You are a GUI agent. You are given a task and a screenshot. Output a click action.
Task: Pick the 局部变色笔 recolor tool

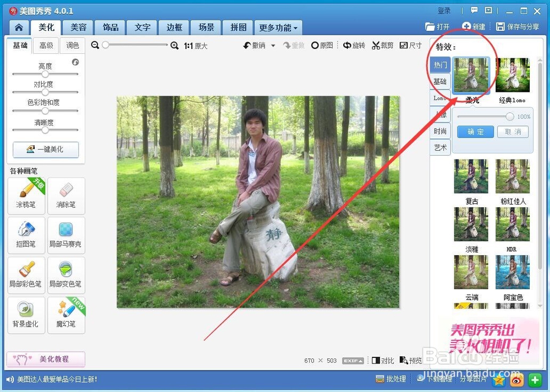coord(66,275)
